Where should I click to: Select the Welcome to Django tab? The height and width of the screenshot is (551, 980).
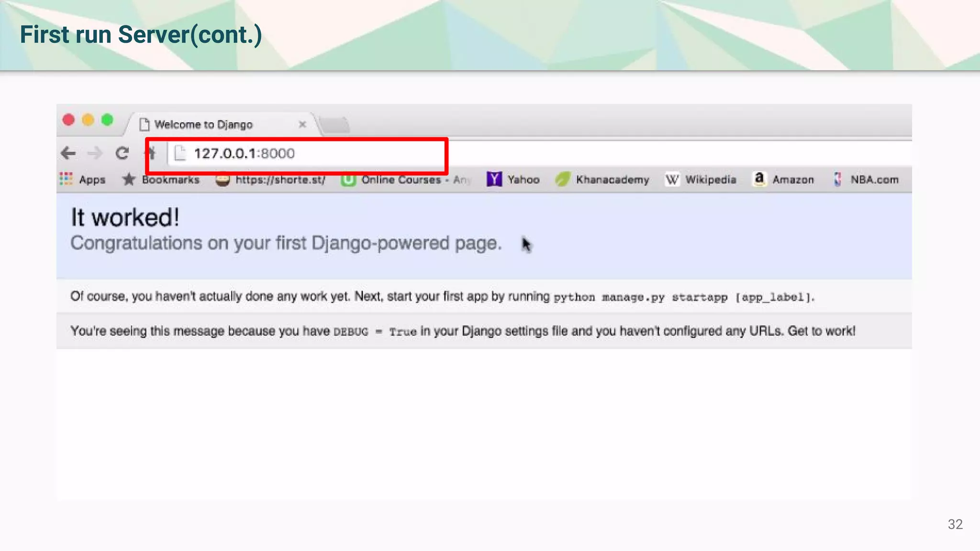coord(221,124)
